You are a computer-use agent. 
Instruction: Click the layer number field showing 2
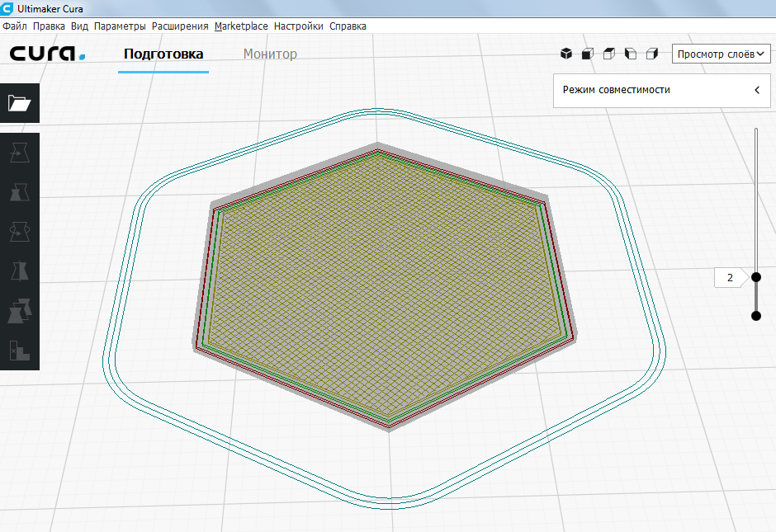[x=730, y=278]
